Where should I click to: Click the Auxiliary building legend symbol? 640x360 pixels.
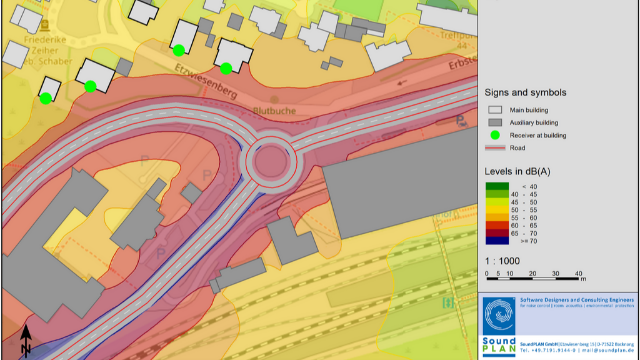495,122
